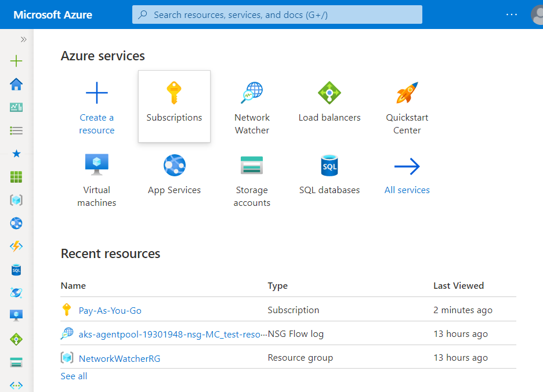The image size is (543, 392).
Task: Expand the left sidebar menu chevrons
Action: (x=24, y=39)
